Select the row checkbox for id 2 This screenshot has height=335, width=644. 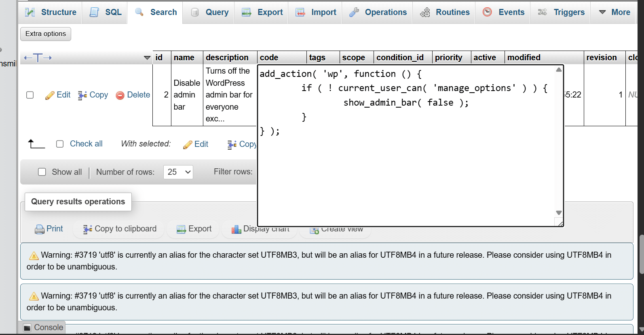[30, 95]
